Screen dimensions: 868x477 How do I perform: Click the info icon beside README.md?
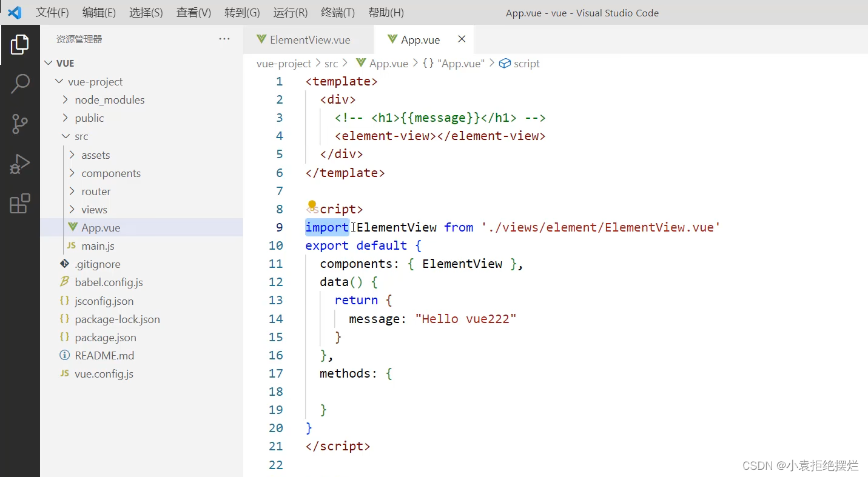64,355
